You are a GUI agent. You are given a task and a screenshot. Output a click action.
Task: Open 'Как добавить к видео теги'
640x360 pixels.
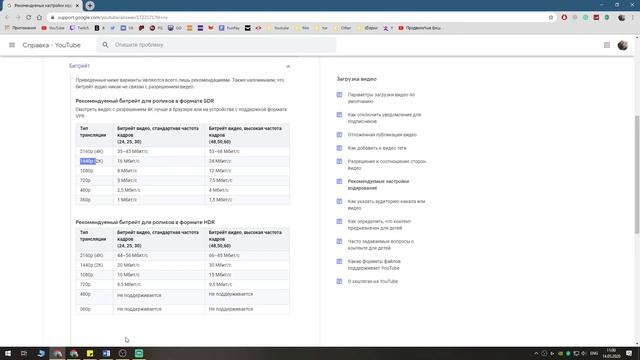pos(377,148)
